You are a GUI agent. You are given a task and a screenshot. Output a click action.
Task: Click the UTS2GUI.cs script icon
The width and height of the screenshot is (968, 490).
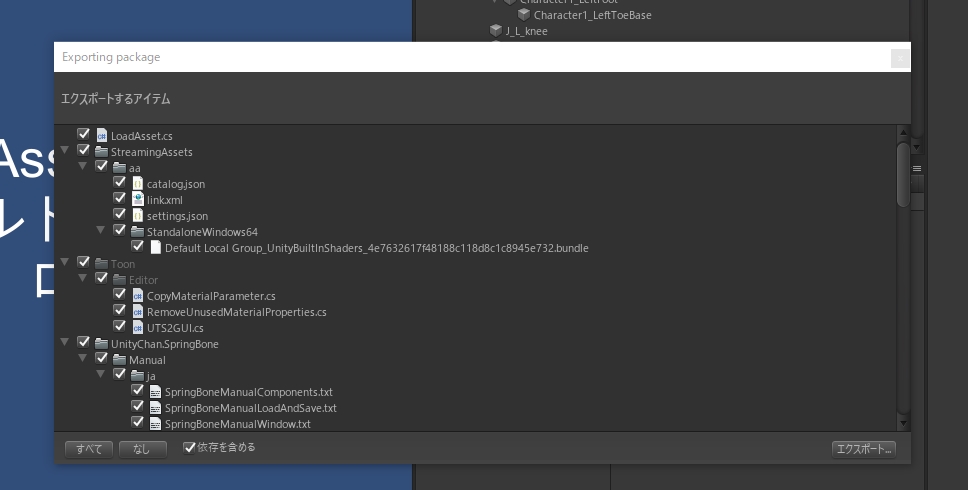[x=138, y=328]
